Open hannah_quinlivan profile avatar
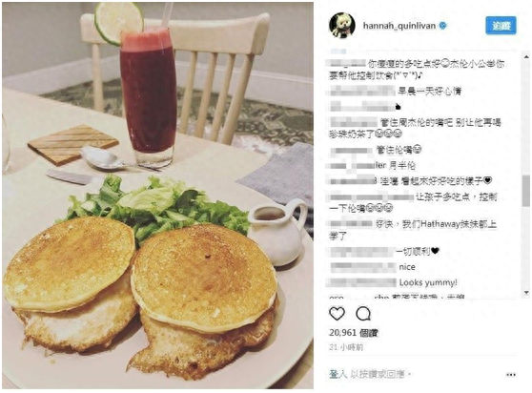This screenshot has height=393, width=532. pos(342,26)
